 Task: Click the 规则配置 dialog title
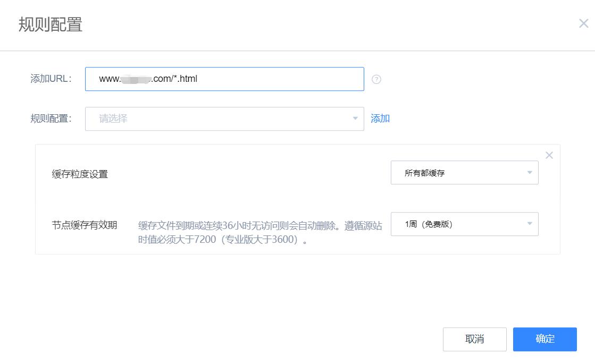pyautogui.click(x=51, y=24)
